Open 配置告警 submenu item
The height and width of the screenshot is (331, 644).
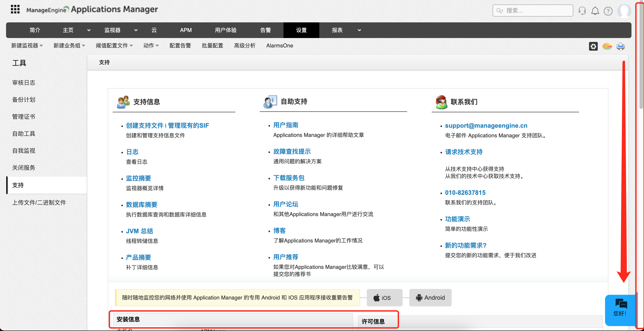click(180, 46)
